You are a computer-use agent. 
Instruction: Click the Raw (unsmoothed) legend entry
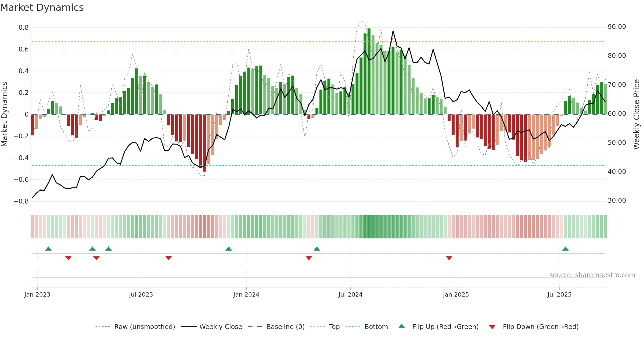[x=135, y=327]
